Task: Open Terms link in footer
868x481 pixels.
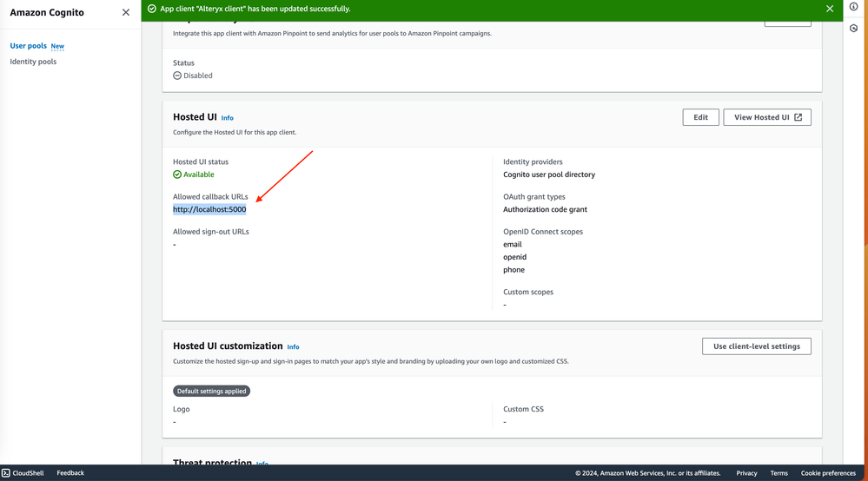Action: click(x=779, y=473)
